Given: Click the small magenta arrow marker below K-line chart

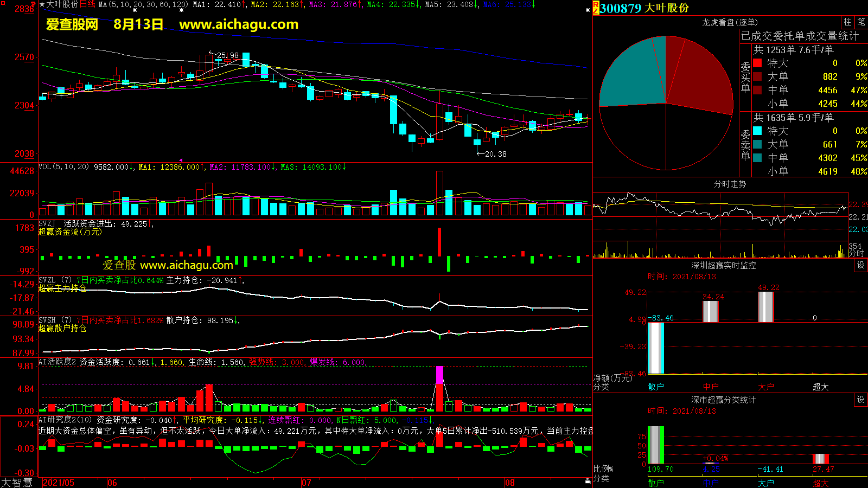Looking at the screenshot, I should pyautogui.click(x=181, y=160).
